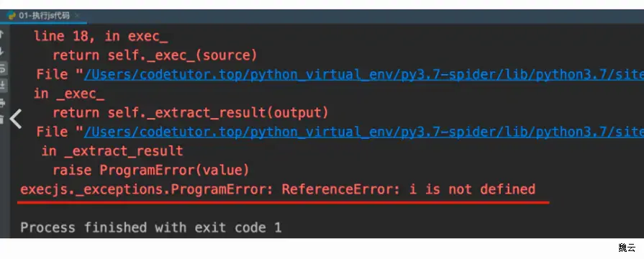
Task: Click the trash clear-all icon
Action: pyautogui.click(x=1, y=119)
